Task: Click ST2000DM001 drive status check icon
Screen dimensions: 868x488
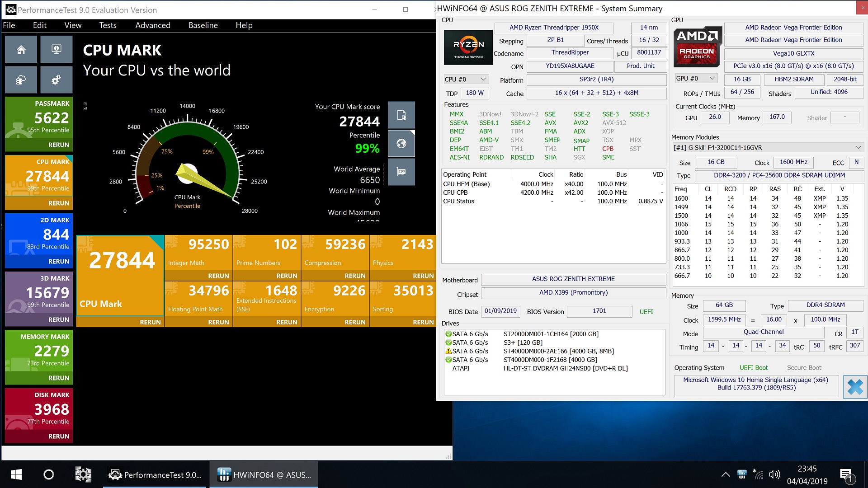Action: [448, 334]
